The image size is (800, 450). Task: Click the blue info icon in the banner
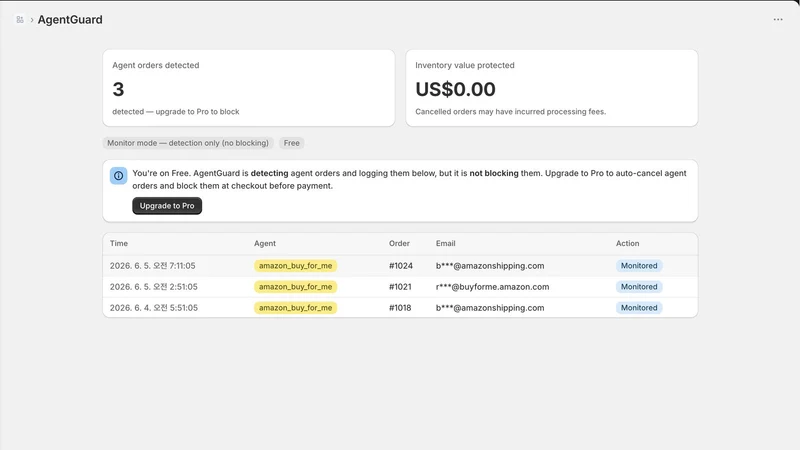click(x=118, y=176)
